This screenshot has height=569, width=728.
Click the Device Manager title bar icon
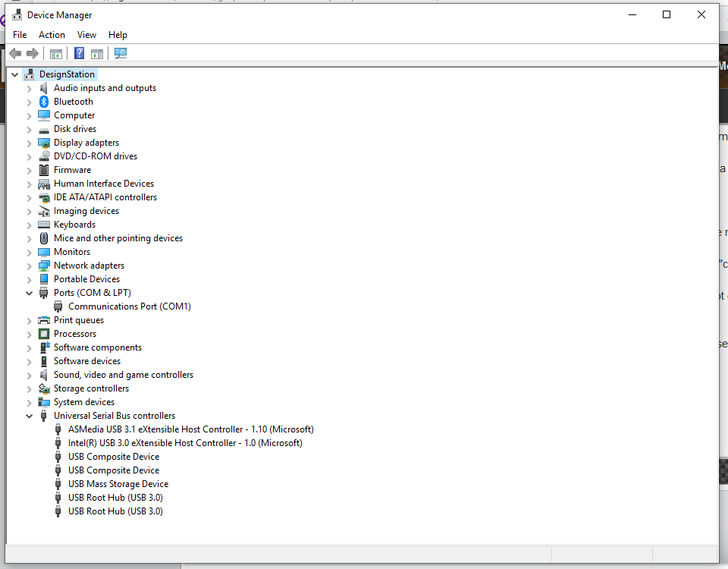(17, 15)
